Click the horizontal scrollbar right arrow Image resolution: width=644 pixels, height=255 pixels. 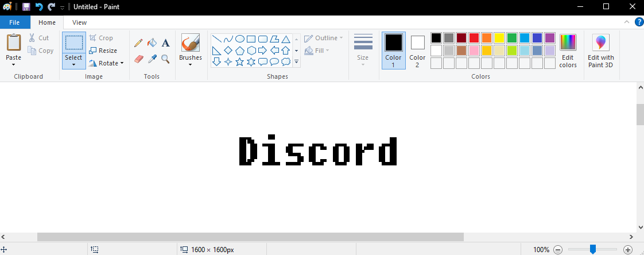click(632, 237)
